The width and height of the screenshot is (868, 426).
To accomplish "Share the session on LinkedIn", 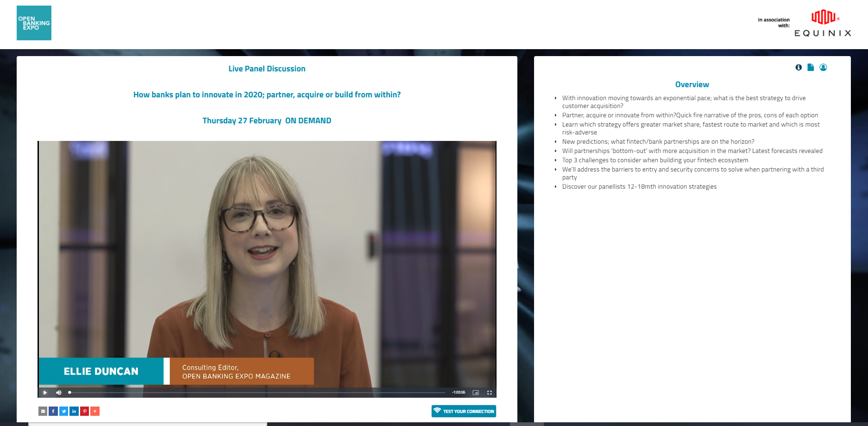I will pyautogui.click(x=74, y=411).
